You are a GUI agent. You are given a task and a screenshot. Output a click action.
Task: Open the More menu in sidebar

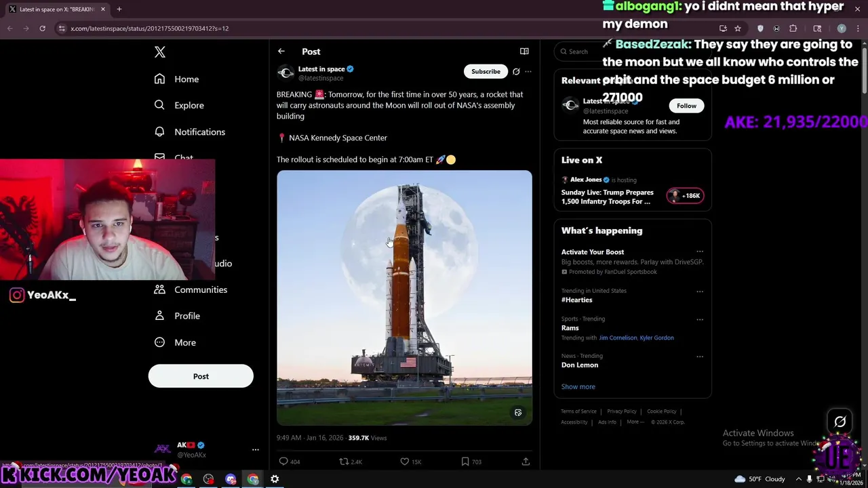tap(175, 342)
